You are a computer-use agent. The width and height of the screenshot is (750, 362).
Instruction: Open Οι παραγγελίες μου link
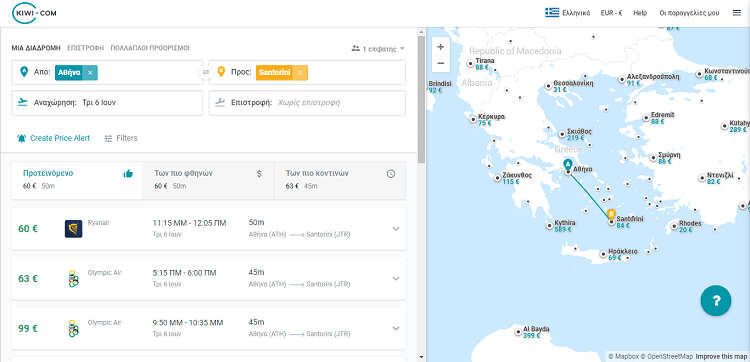click(689, 13)
